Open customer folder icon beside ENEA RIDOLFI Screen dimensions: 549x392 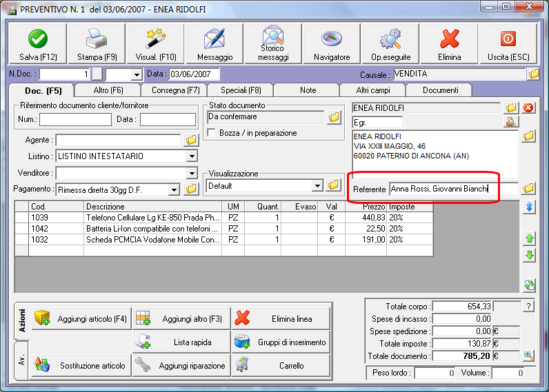pyautogui.click(x=511, y=107)
